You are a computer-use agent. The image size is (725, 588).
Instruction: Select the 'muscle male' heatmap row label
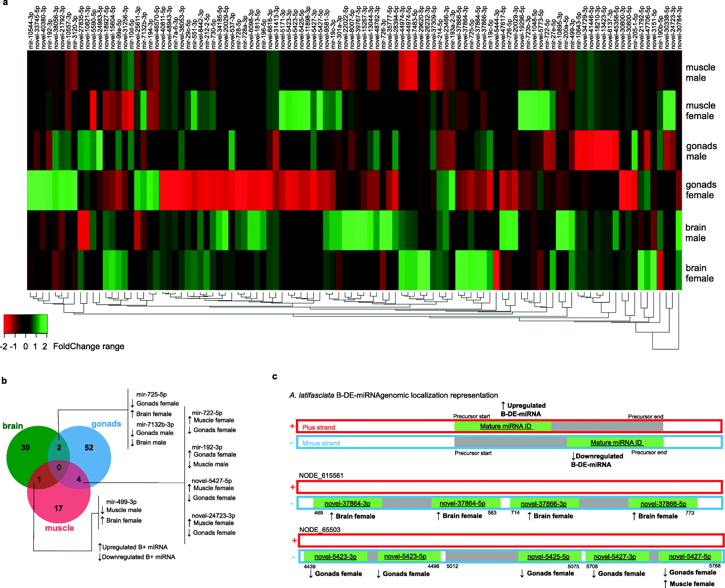(x=700, y=73)
